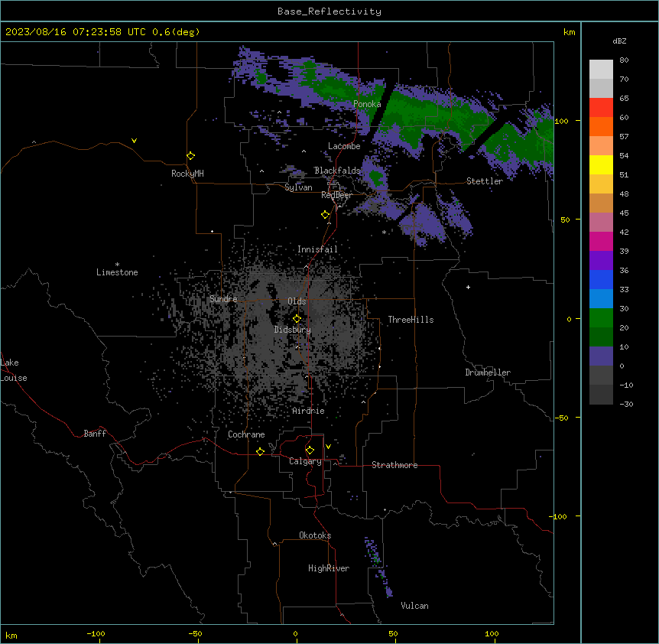The height and width of the screenshot is (644, 659).
Task: Click the Base_Reflectivity title text
Action: tap(329, 11)
